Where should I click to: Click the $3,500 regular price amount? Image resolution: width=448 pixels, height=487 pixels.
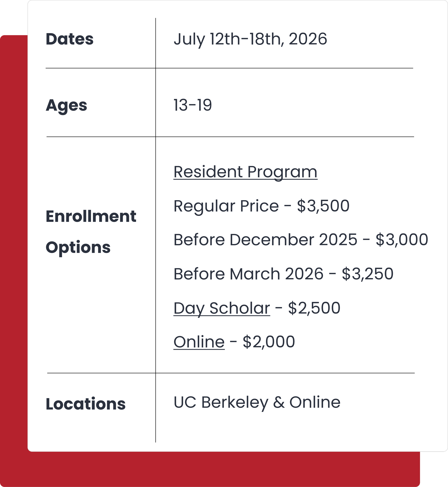[323, 206]
